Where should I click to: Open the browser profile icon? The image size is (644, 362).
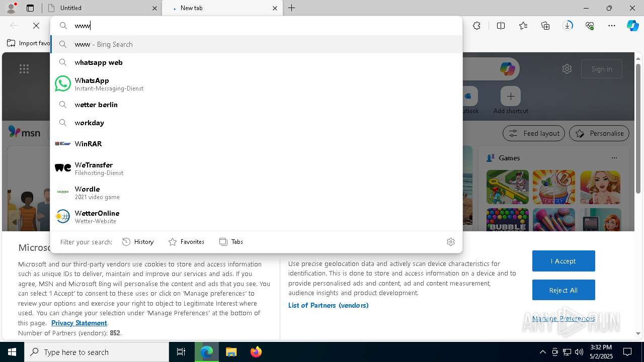[11, 8]
